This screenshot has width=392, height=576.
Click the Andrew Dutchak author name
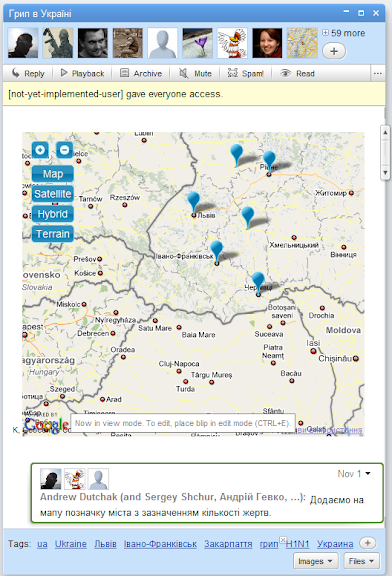[x=79, y=497]
